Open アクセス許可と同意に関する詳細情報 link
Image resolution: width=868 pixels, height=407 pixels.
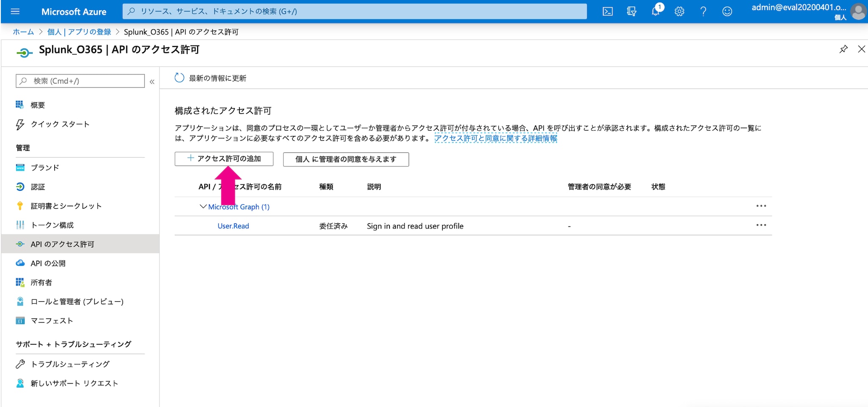click(x=496, y=138)
